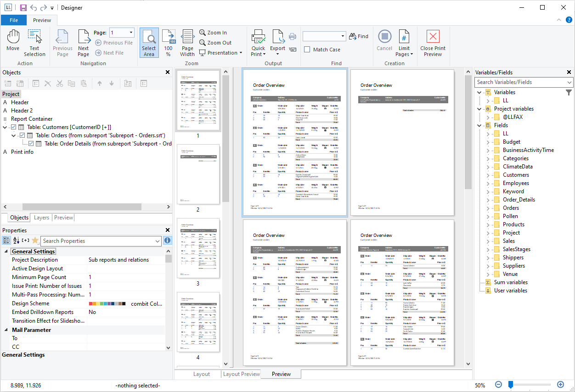Select the Shippers fields folder
Viewport: 575px width, 392px height.
click(x=513, y=258)
